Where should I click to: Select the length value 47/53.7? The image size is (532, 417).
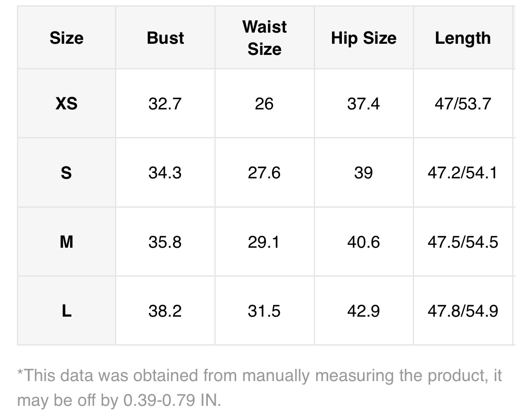click(463, 104)
